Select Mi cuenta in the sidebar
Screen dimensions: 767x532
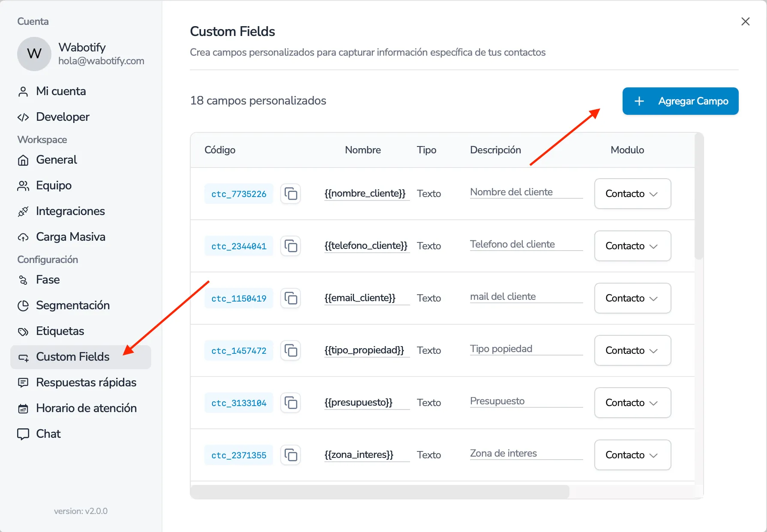[60, 91]
